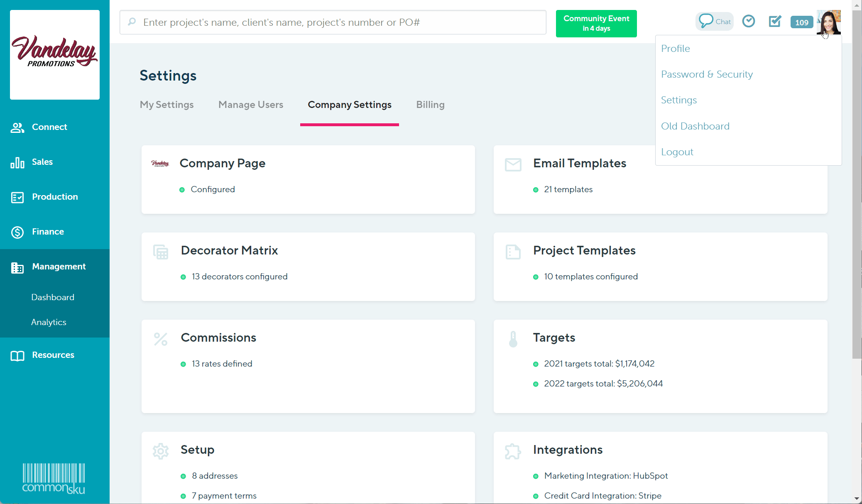
Task: Open the Resources book icon
Action: click(x=17, y=355)
